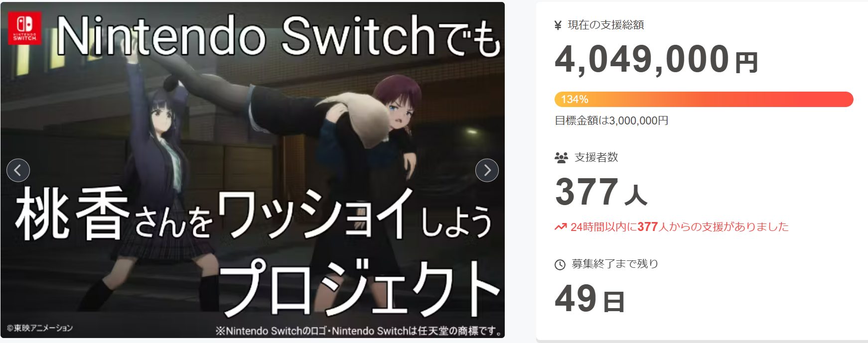Click the ©東映アニメーション copyright text
Screen dimensions: 868x343
(x=40, y=328)
